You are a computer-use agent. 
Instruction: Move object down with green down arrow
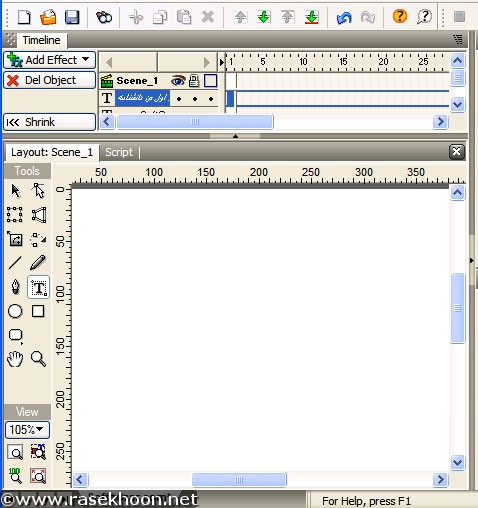[264, 17]
